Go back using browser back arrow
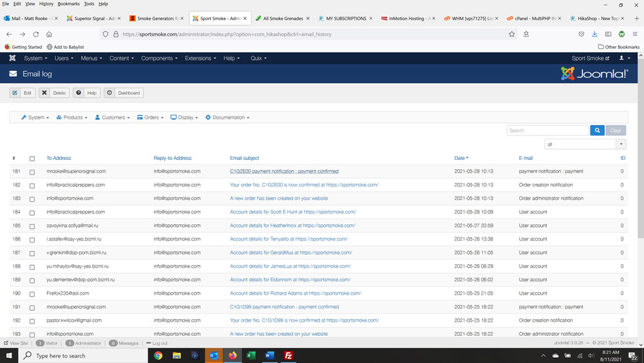Image resolution: width=644 pixels, height=363 pixels. click(x=9, y=34)
